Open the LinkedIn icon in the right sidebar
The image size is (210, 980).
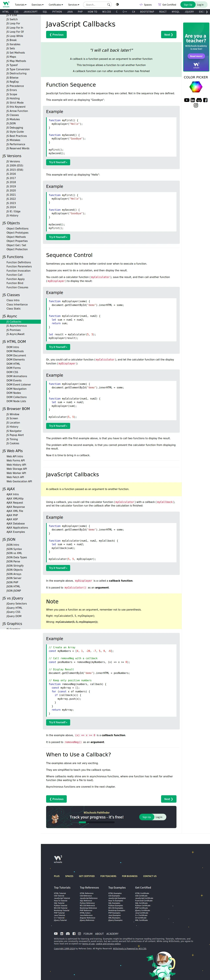(x=193, y=100)
